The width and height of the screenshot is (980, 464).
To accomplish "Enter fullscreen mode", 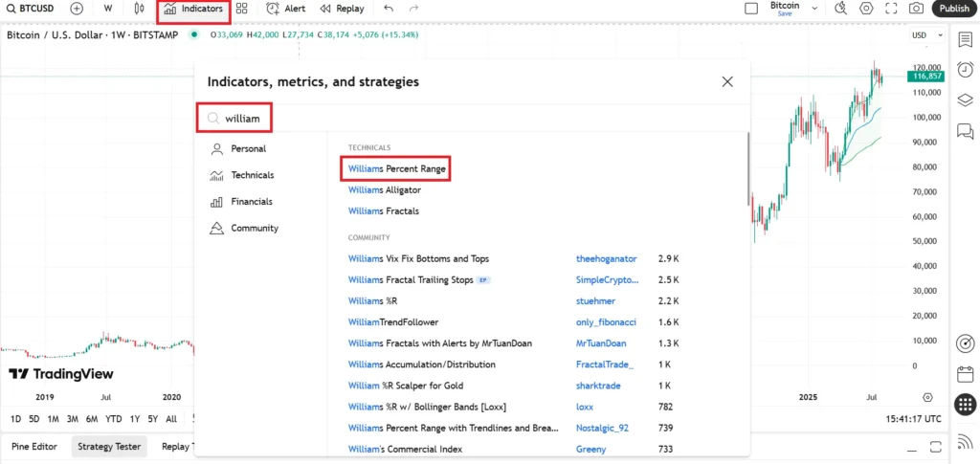I will 891,9.
